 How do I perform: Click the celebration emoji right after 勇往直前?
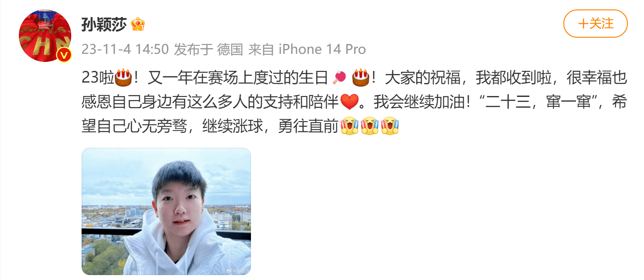[349, 127]
